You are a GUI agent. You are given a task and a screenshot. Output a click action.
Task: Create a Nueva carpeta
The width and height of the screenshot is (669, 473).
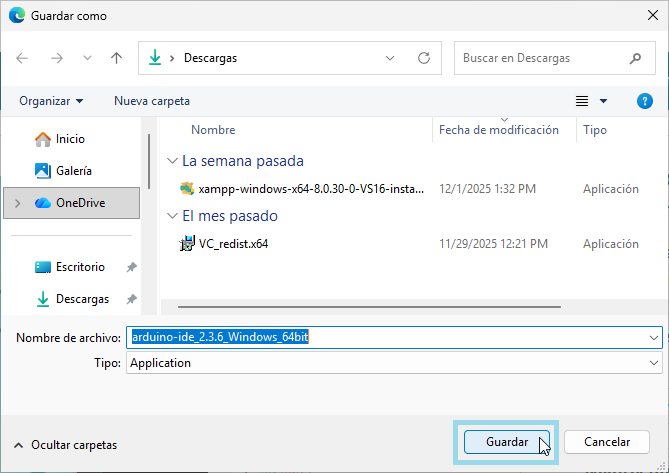[x=152, y=101]
